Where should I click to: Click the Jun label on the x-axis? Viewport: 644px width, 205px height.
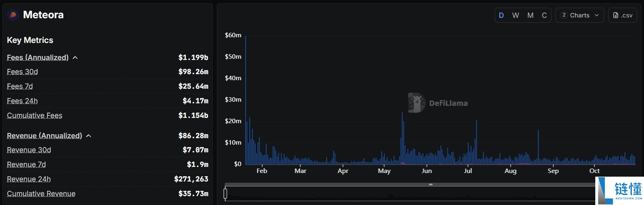pyautogui.click(x=427, y=171)
